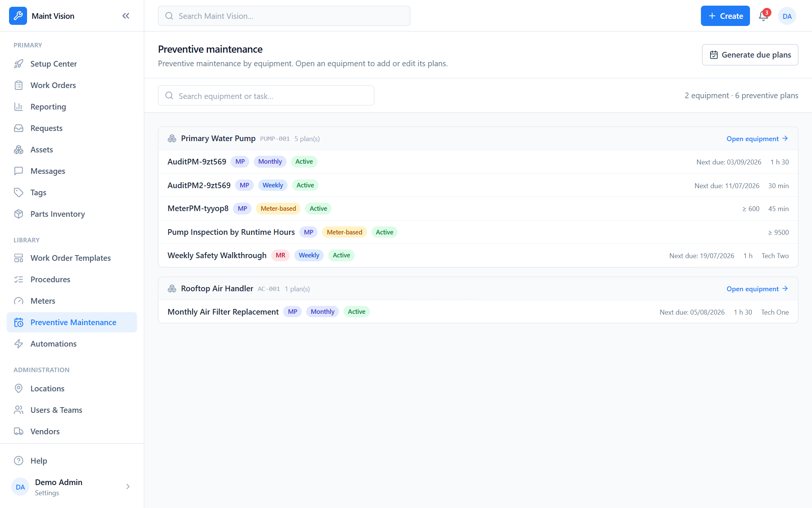This screenshot has width=812, height=508.
Task: Select the Automations lightning icon
Action: coord(18,344)
